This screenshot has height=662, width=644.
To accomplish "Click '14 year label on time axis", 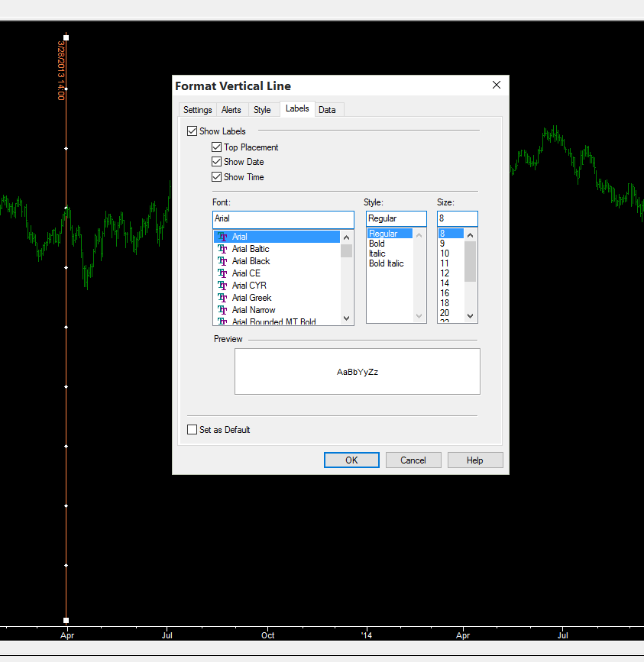I will point(367,635).
